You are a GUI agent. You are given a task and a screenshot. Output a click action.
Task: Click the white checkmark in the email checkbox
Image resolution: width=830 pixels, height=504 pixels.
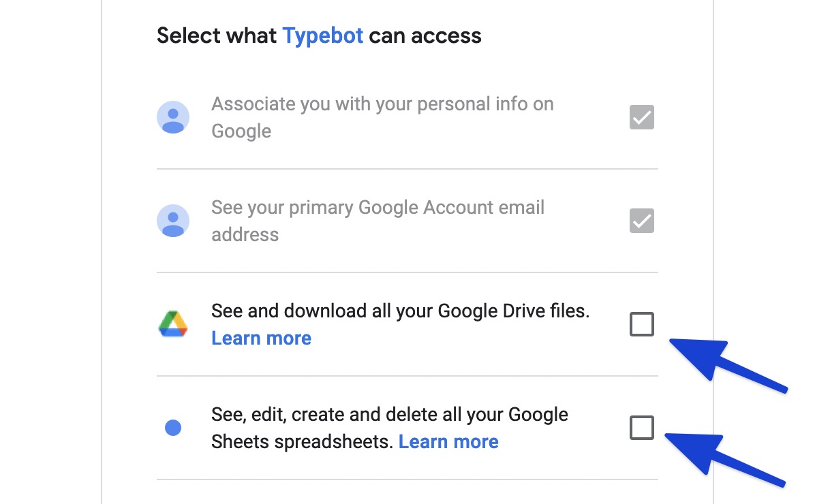(x=642, y=221)
